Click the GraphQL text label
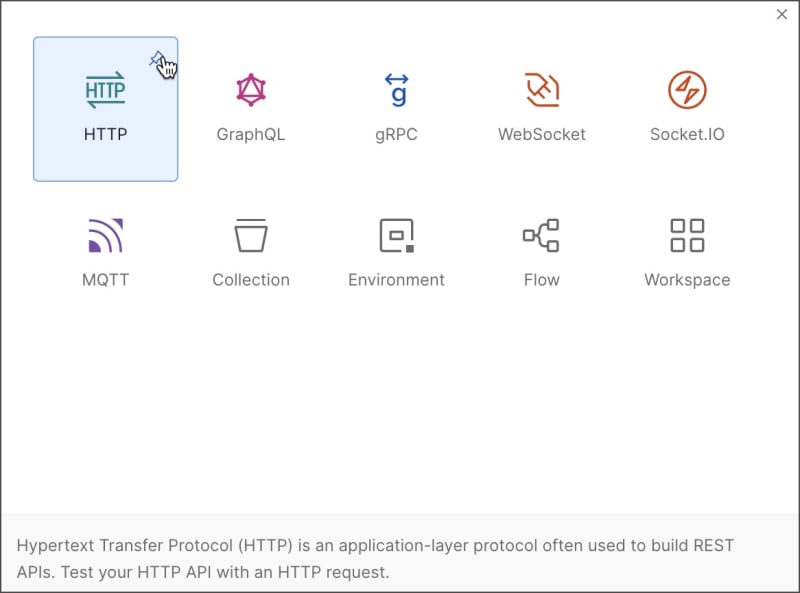 click(x=251, y=134)
